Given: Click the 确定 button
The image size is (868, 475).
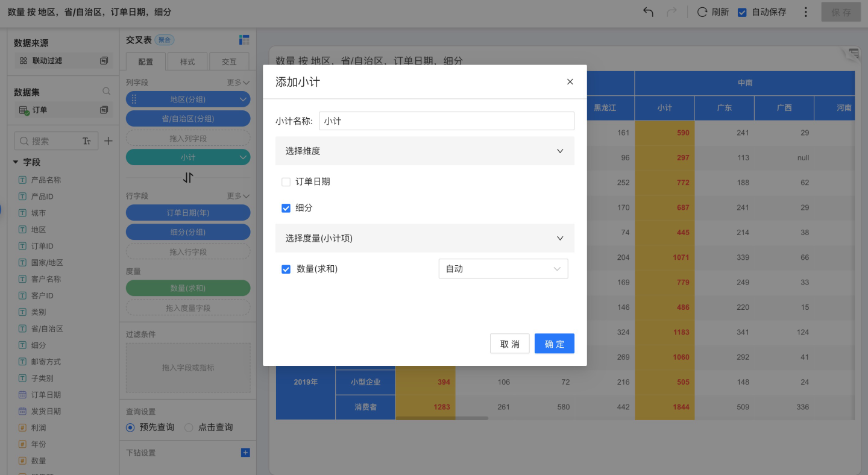Looking at the screenshot, I should coord(554,344).
